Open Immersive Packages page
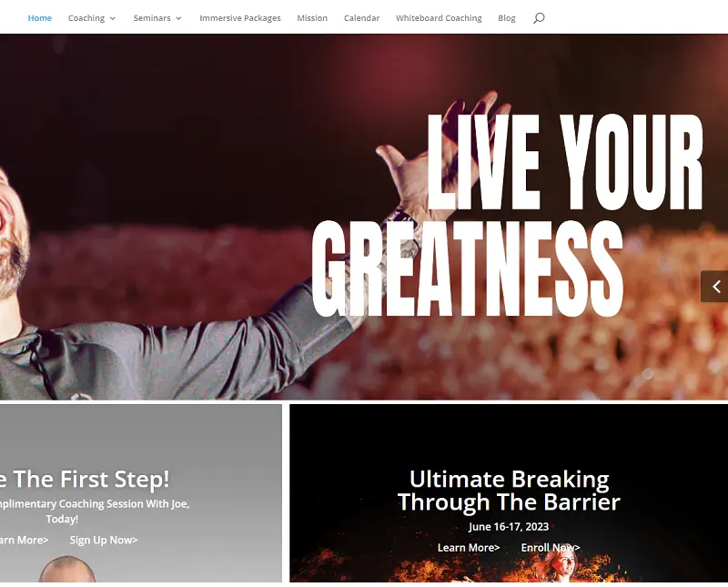Viewport: 728px width, 587px height. coord(240,18)
